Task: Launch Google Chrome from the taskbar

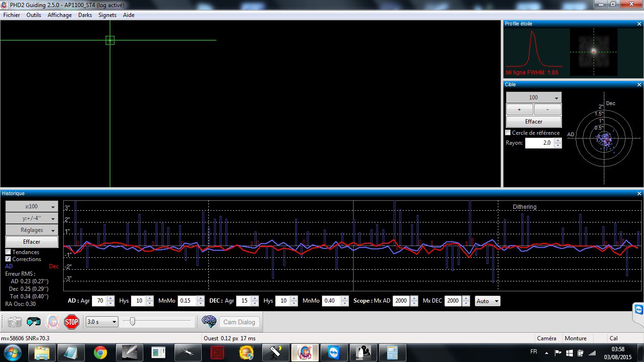Action: coord(100,353)
